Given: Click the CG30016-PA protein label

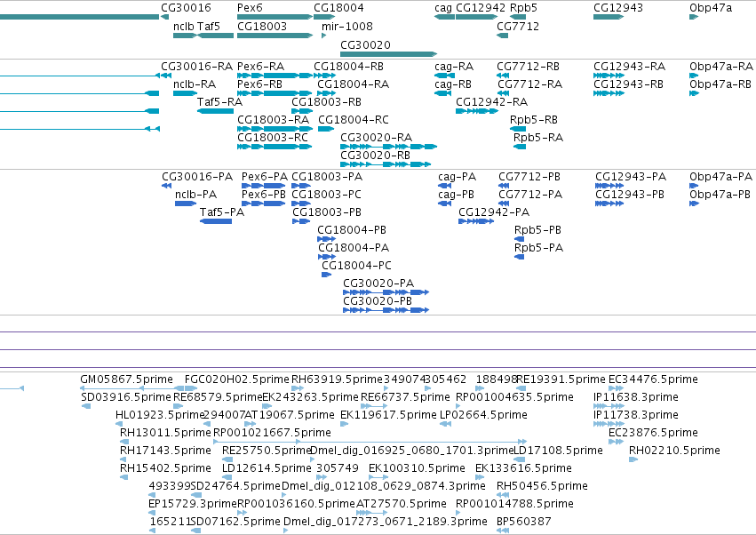Looking at the screenshot, I should click(197, 177).
